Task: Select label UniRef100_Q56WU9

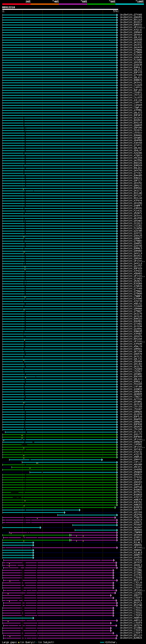Action: [x=131, y=472]
